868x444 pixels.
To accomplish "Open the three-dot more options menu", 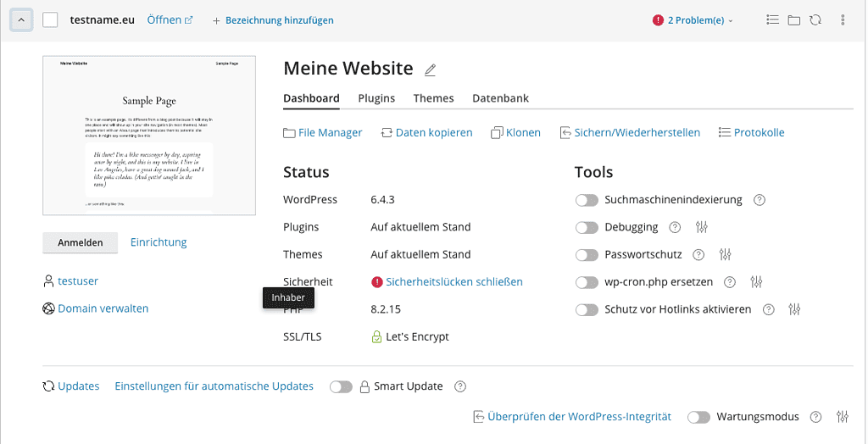I will 843,19.
